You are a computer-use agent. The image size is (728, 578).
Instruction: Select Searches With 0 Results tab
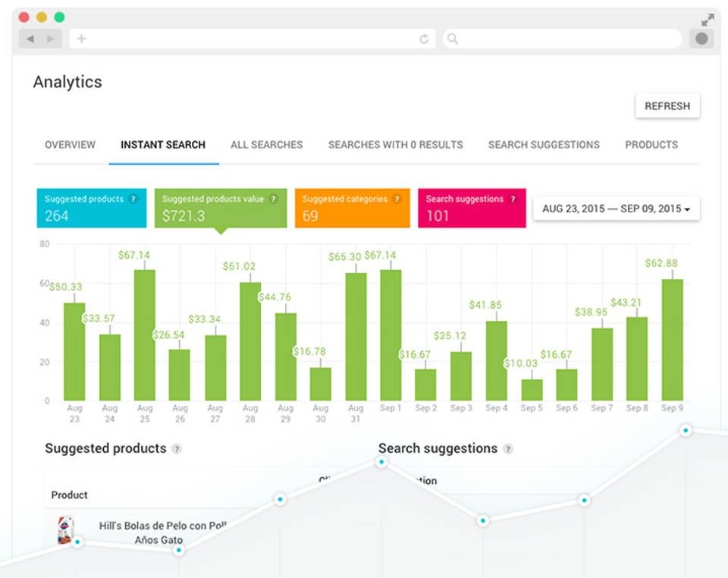395,145
